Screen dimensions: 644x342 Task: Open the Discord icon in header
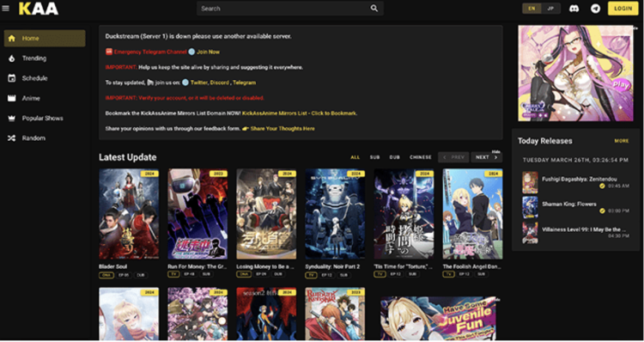(x=574, y=9)
